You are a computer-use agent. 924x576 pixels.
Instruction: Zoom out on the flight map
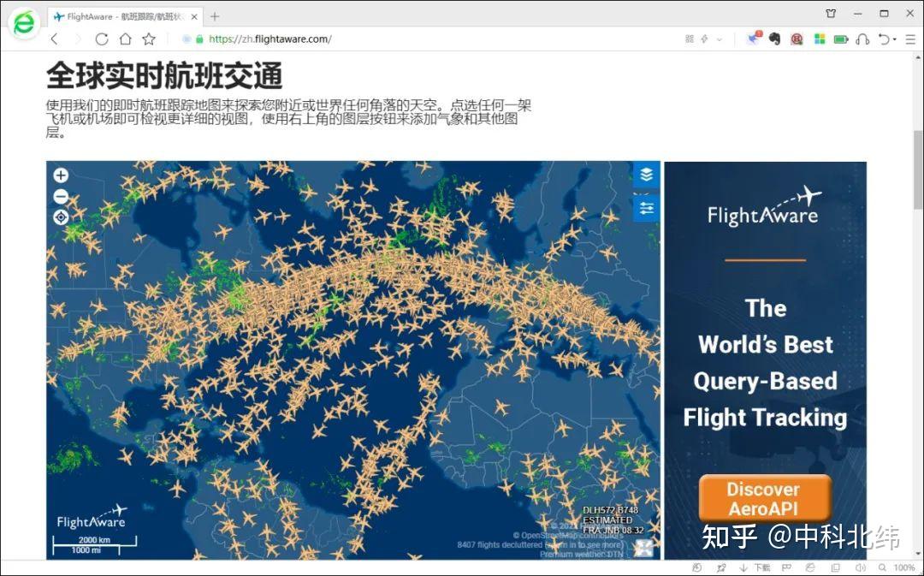61,196
